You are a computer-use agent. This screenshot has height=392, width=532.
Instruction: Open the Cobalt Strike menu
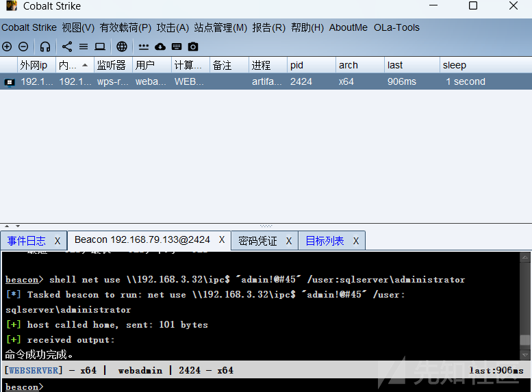(x=29, y=27)
